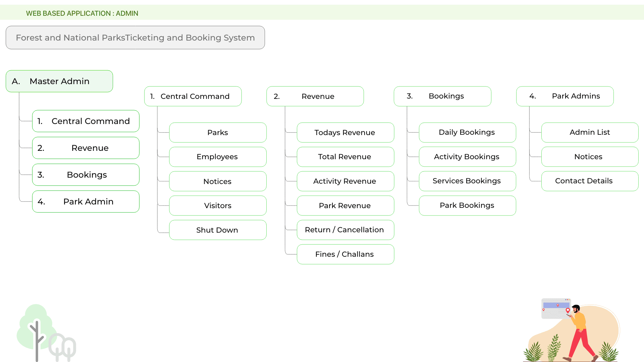
Task: Click the Revenue column header box
Action: point(315,96)
